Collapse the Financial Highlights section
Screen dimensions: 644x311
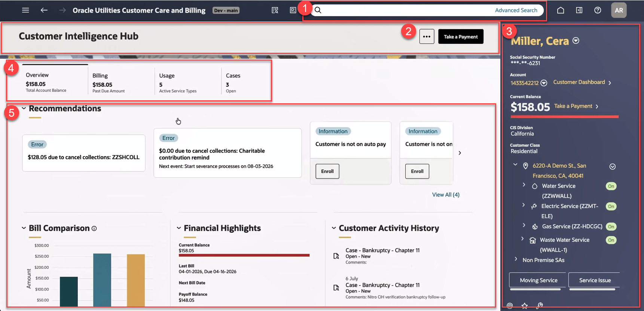tap(179, 228)
